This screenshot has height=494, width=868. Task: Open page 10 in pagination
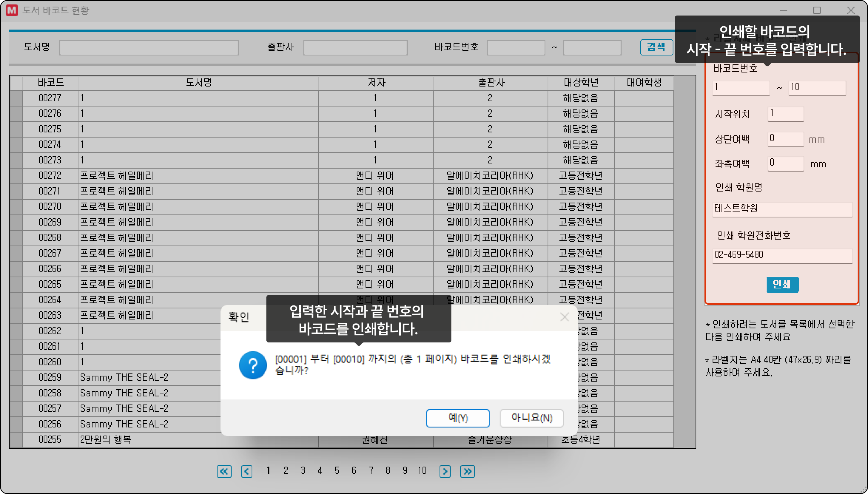[422, 471]
